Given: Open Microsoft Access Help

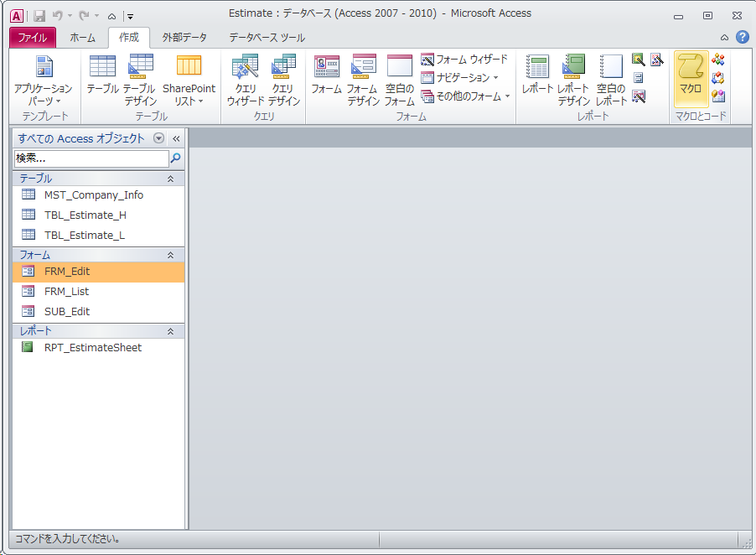Looking at the screenshot, I should click(x=743, y=37).
